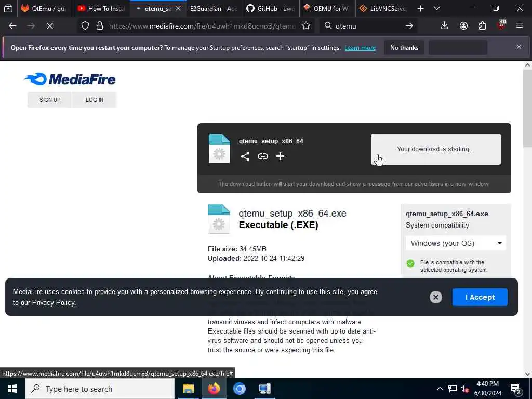The image size is (532, 399).
Task: Open the red extension badge showing 30
Action: pyautogui.click(x=501, y=25)
